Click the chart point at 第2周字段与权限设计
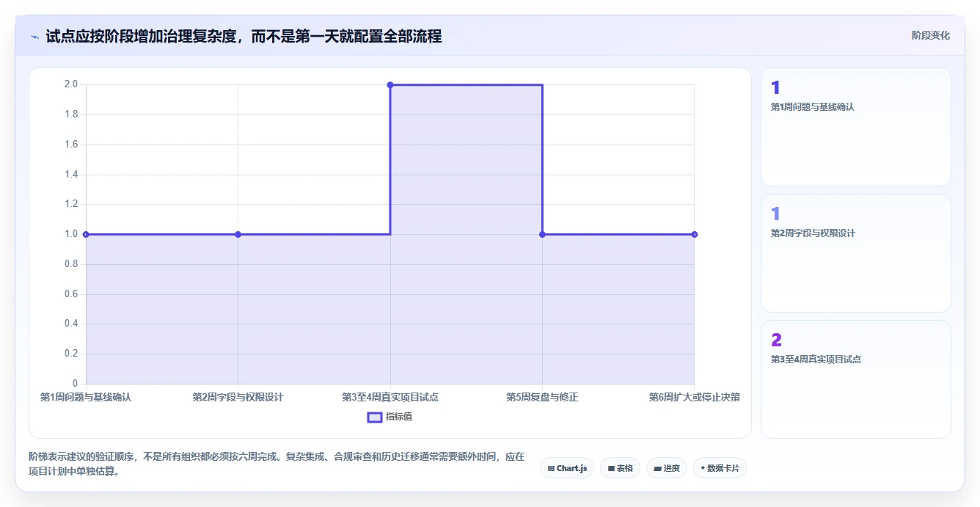The height and width of the screenshot is (507, 980). pyautogui.click(x=238, y=234)
